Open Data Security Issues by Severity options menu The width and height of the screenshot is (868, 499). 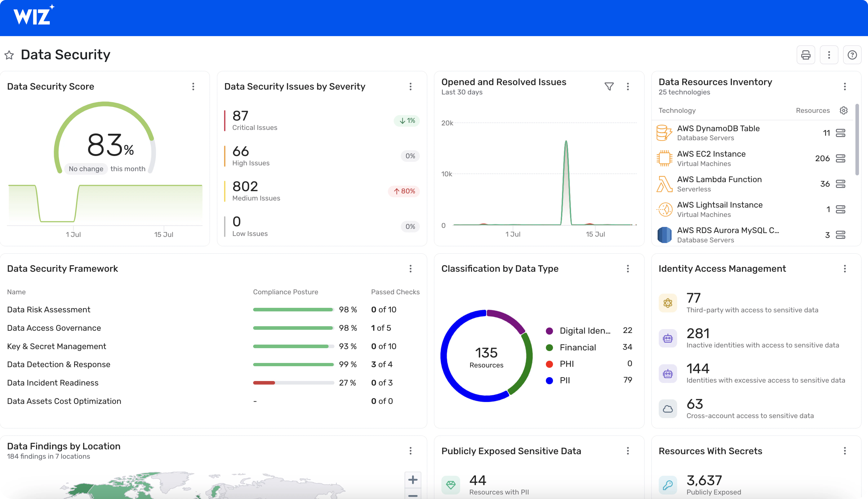[x=410, y=86]
